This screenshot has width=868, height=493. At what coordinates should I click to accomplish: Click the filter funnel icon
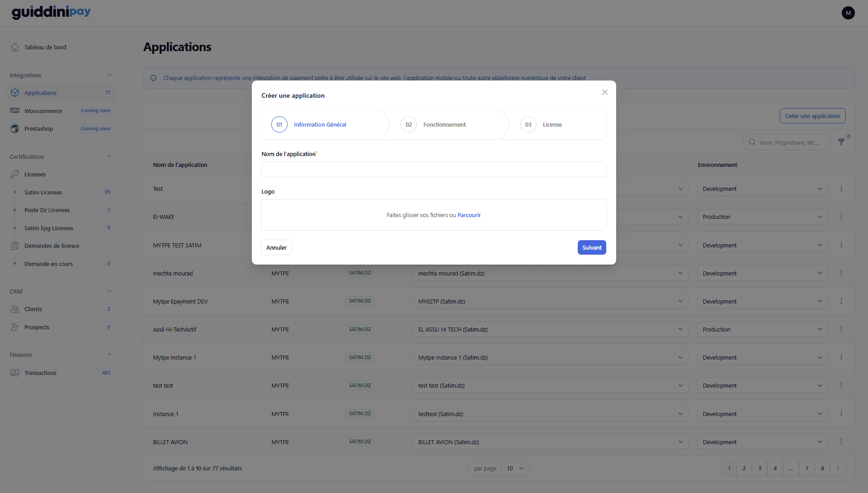click(841, 142)
